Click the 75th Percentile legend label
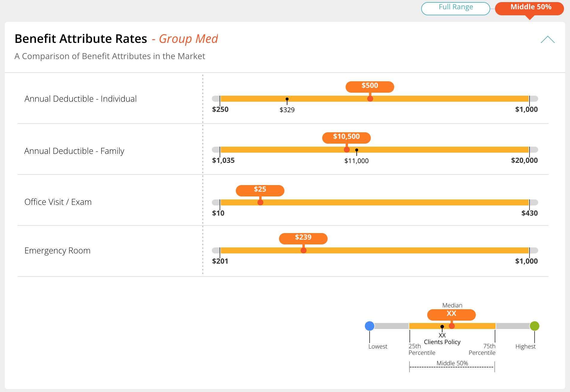Image resolution: width=570 pixels, height=392 pixels. (482, 349)
